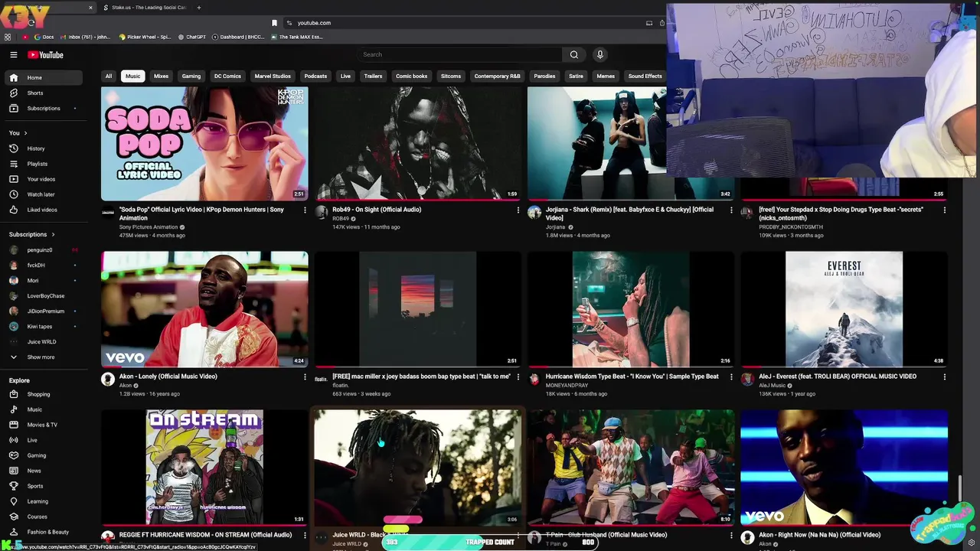Open options menu for Jorjiana Shark video
The width and height of the screenshot is (980, 551).
click(x=730, y=210)
